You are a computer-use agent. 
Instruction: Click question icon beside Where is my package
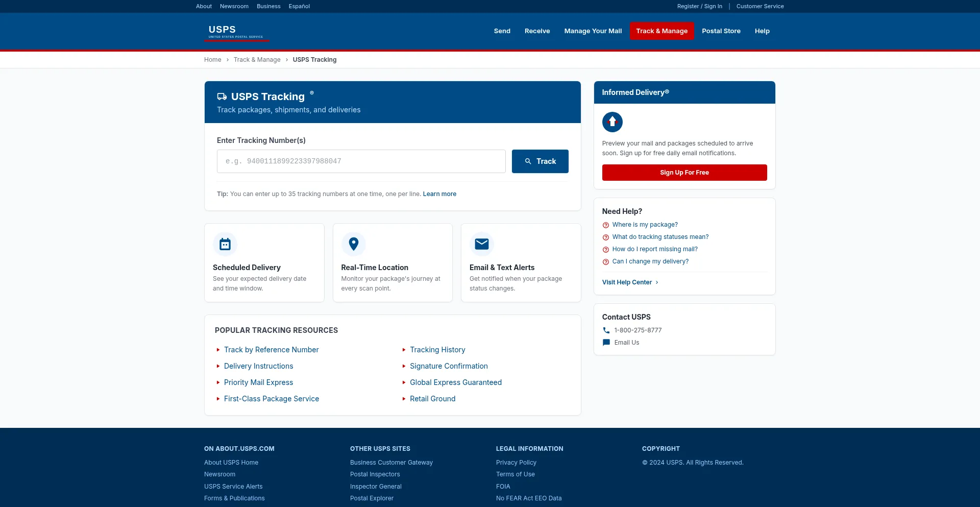[x=606, y=225]
